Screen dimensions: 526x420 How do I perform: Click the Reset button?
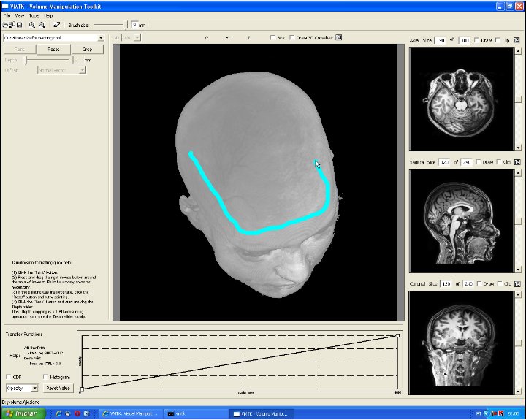click(x=53, y=50)
